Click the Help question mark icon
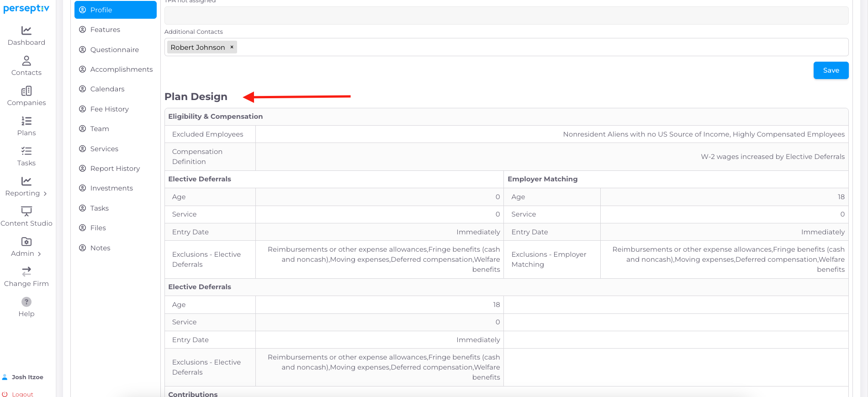This screenshot has height=397, width=868. [26, 302]
